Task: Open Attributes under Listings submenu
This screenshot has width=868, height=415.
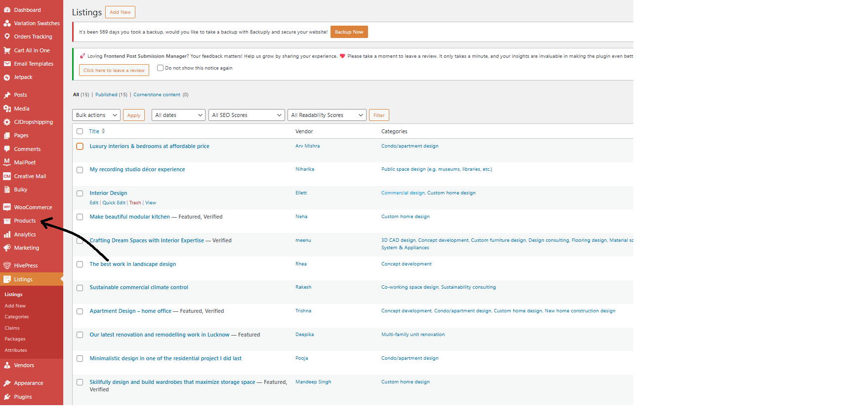Action: click(16, 350)
